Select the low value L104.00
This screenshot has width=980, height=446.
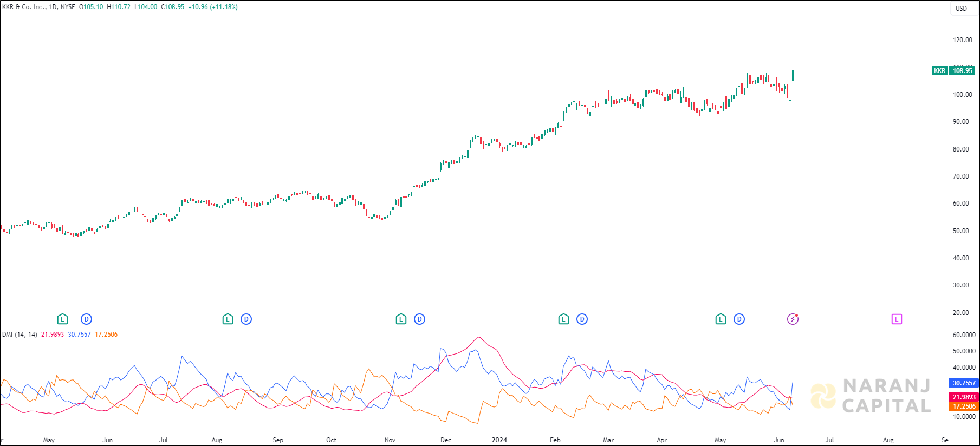click(146, 7)
